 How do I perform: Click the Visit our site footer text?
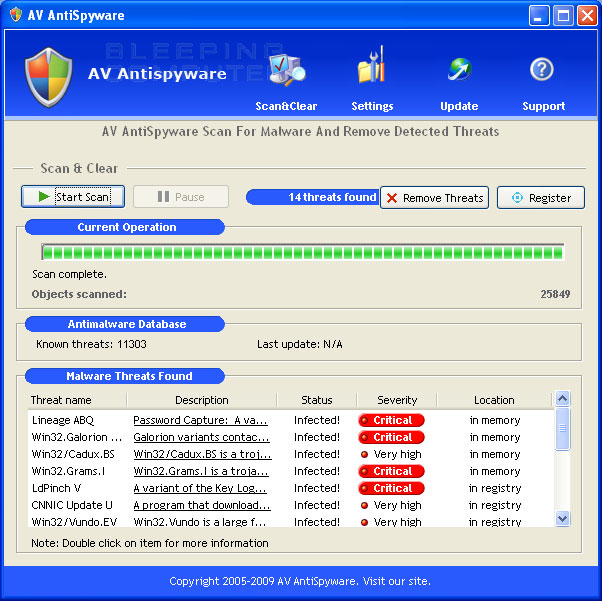point(397,581)
